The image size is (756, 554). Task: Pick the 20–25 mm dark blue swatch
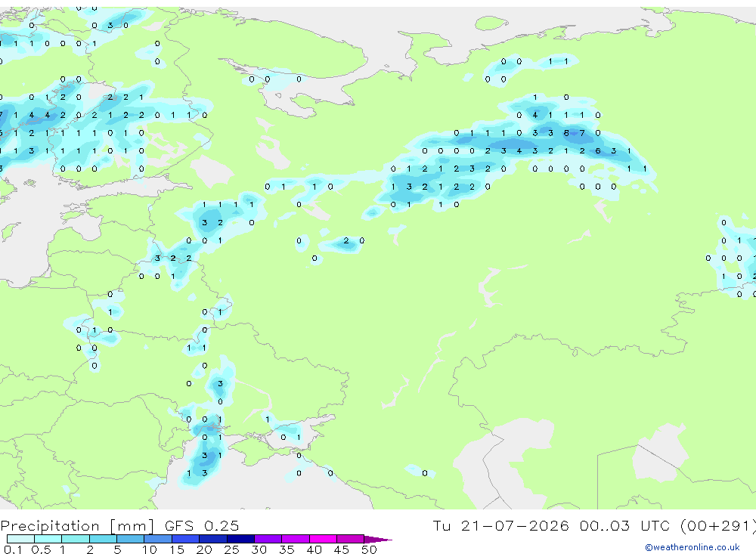(213, 539)
